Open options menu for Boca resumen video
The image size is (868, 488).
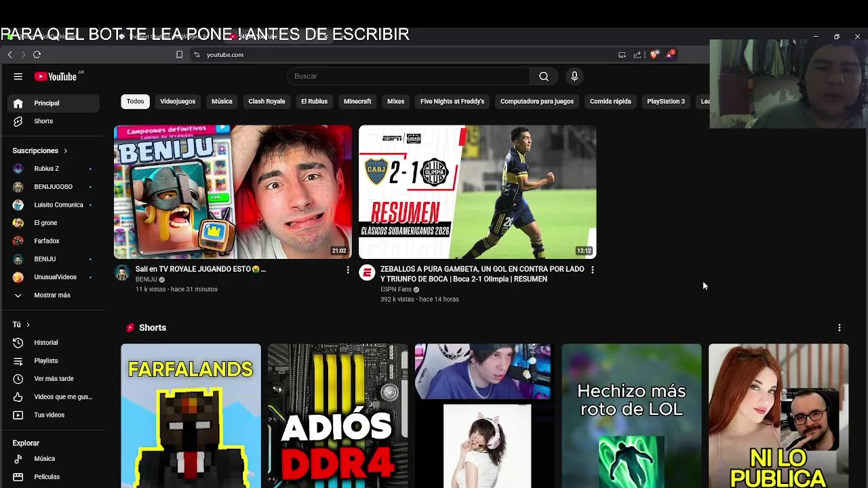(593, 270)
